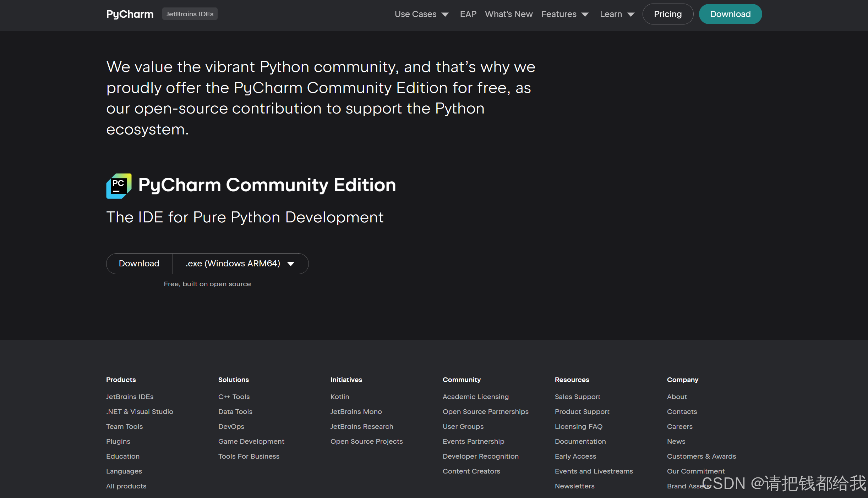Open Tools For Business link

tap(249, 456)
